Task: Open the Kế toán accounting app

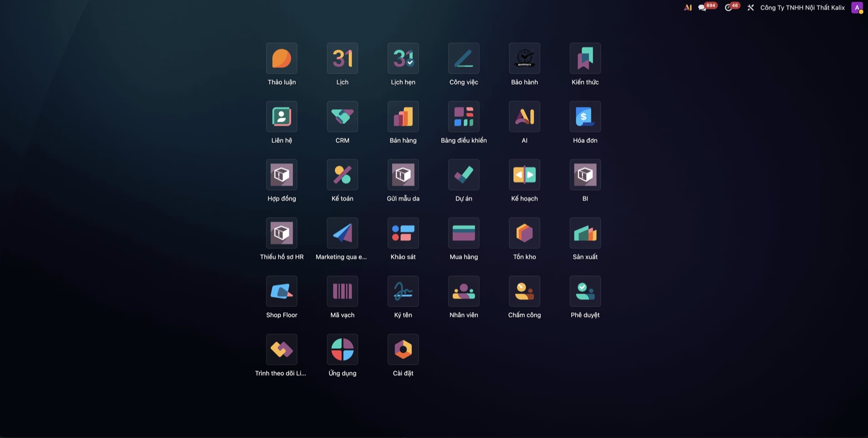Action: click(x=342, y=175)
